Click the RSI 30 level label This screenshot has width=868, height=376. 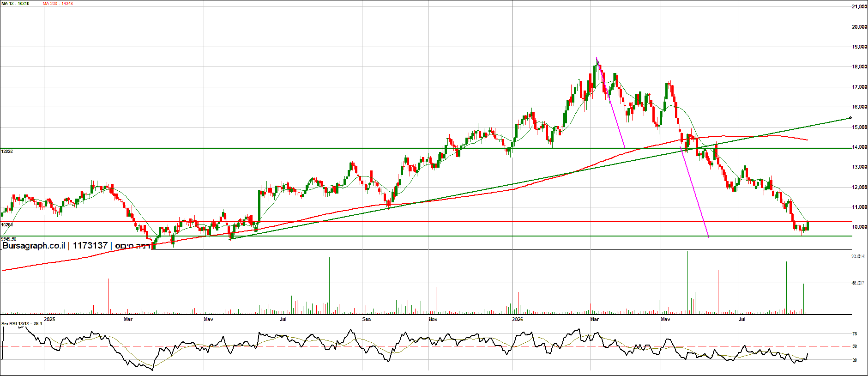(855, 360)
